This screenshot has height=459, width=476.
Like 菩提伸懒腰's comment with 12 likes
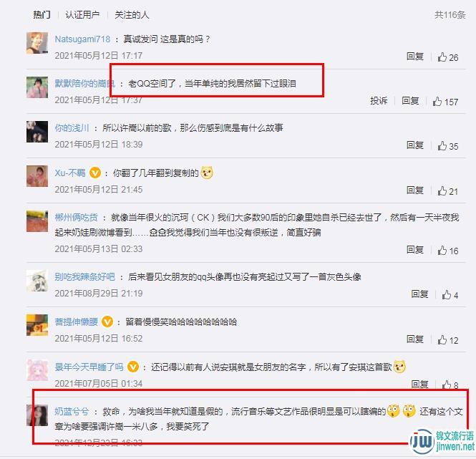point(442,339)
